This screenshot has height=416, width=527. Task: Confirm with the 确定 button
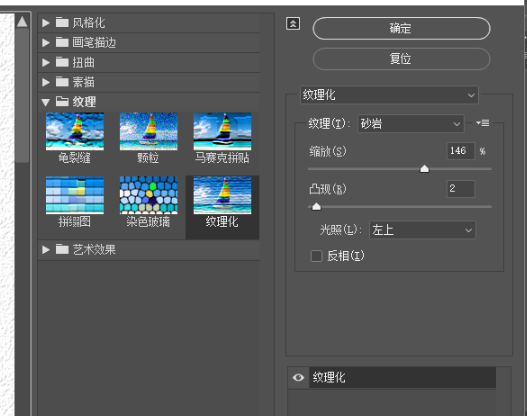pyautogui.click(x=401, y=29)
